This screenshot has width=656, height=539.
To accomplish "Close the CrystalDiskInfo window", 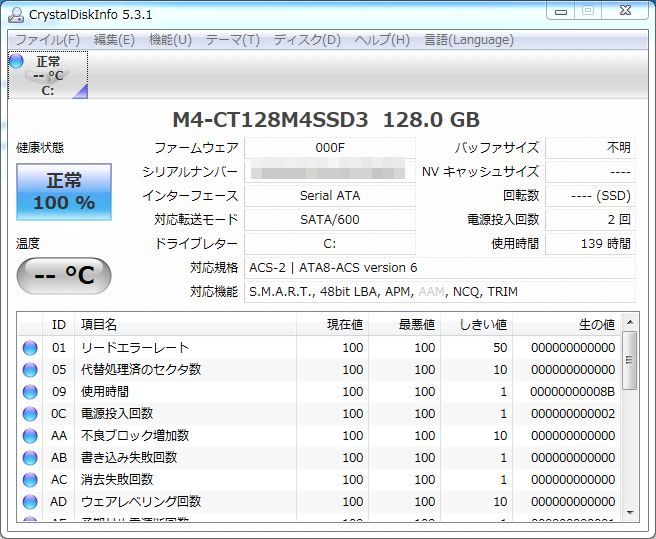I will click(x=625, y=11).
